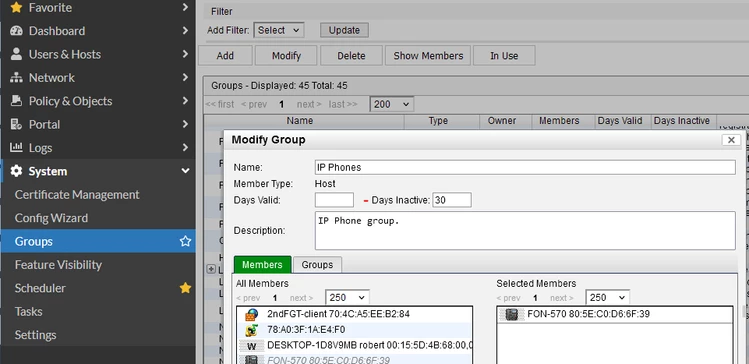Close the Modify Group dialog
Screen dimensions: 749x364
(x=731, y=140)
